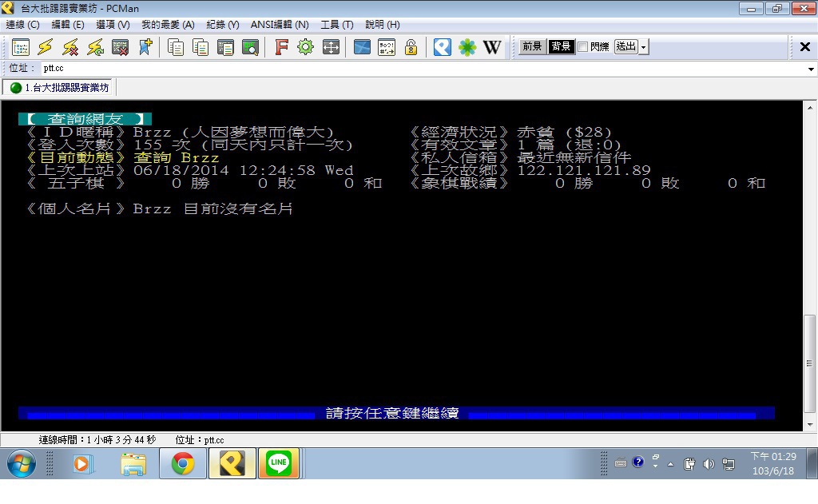
Task: Open the 連線 (C) menu
Action: [22, 25]
